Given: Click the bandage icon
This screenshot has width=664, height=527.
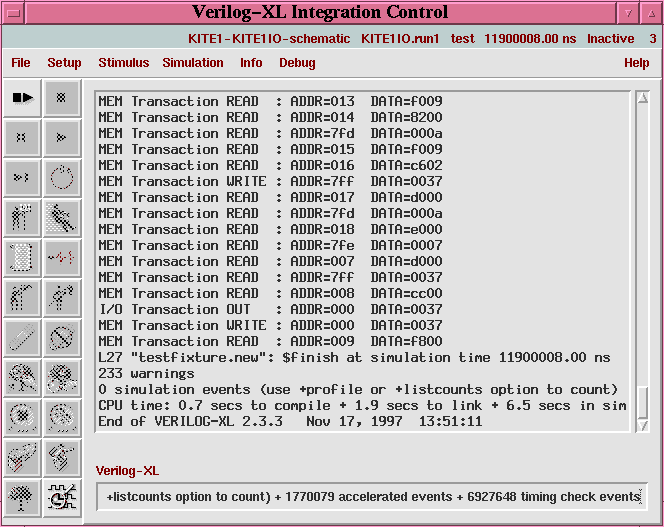Looking at the screenshot, I should 22,337.
